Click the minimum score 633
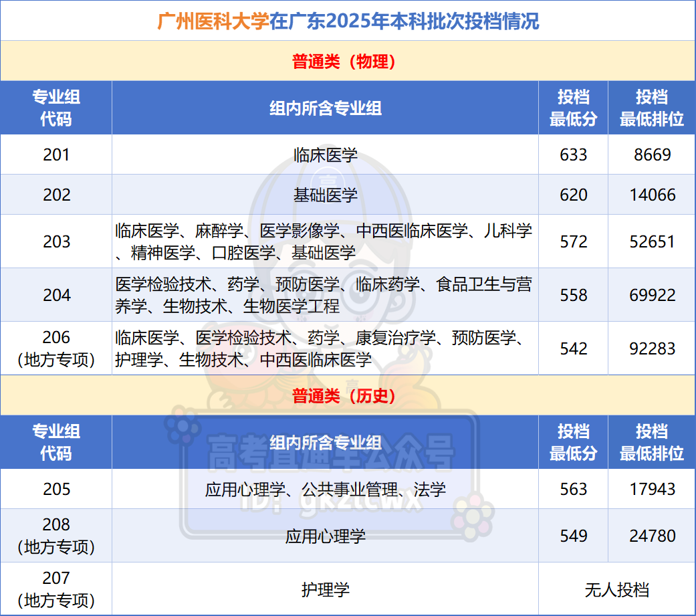 pyautogui.click(x=573, y=155)
